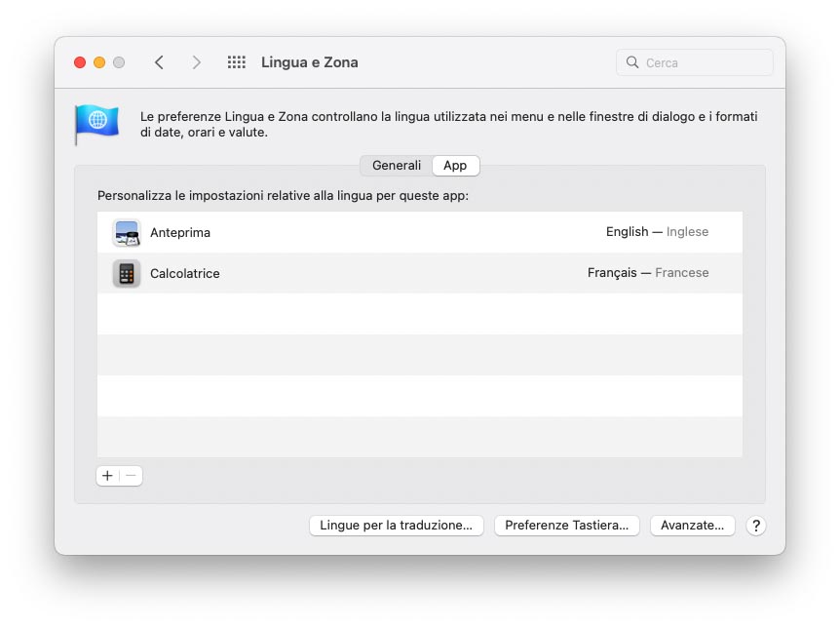
Task: Click inside the Cerca search field
Action: [694, 61]
